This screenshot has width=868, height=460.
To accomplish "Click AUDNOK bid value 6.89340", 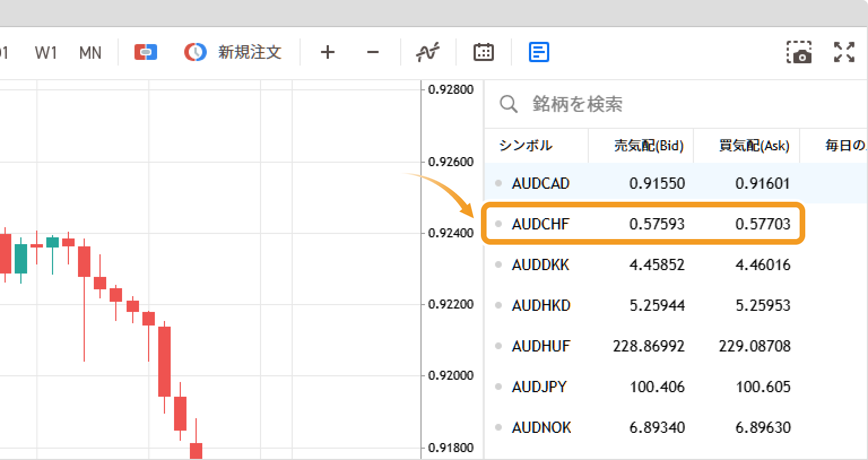I will [x=657, y=427].
